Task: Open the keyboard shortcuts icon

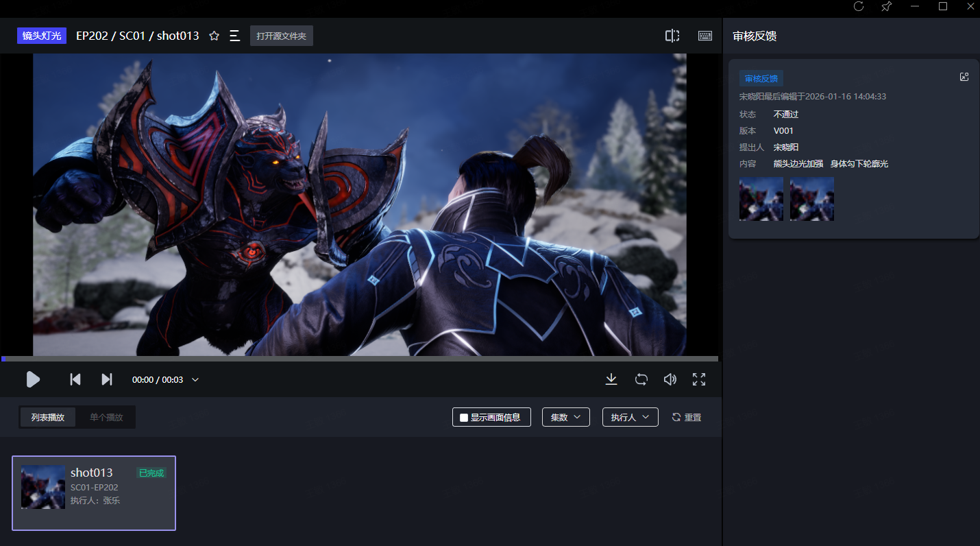Action: (x=705, y=36)
